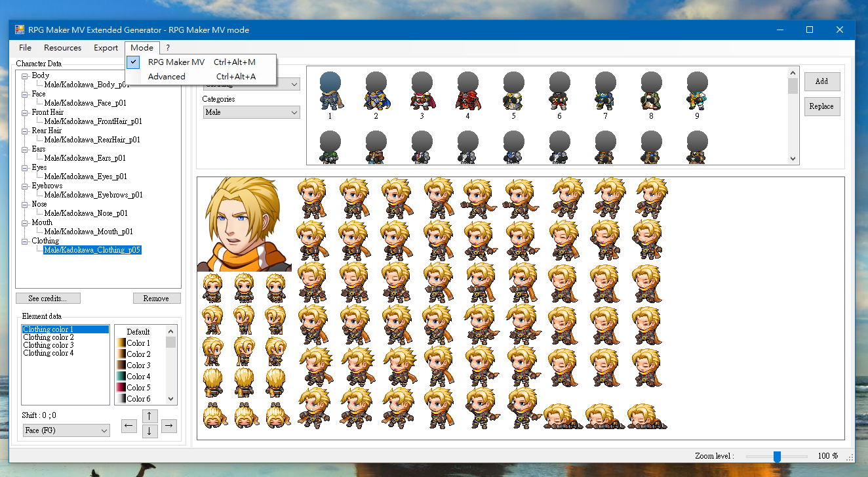Open the File menu
This screenshot has height=477, width=868.
pos(26,48)
